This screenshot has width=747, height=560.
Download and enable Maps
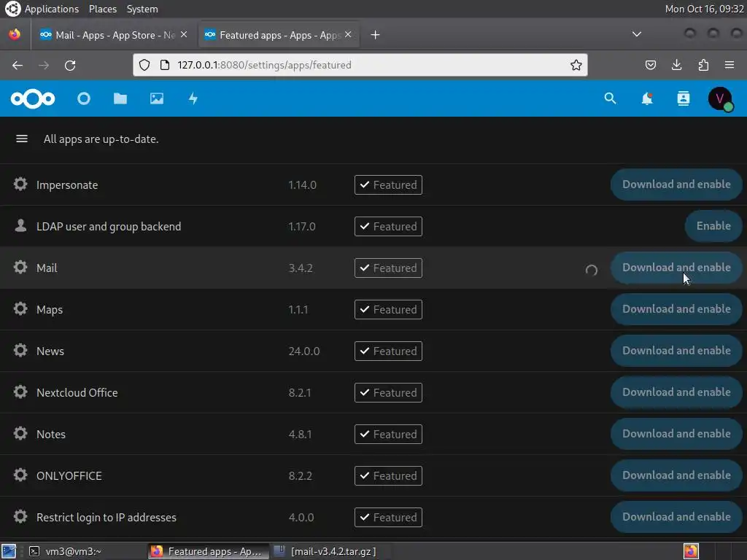coord(676,309)
